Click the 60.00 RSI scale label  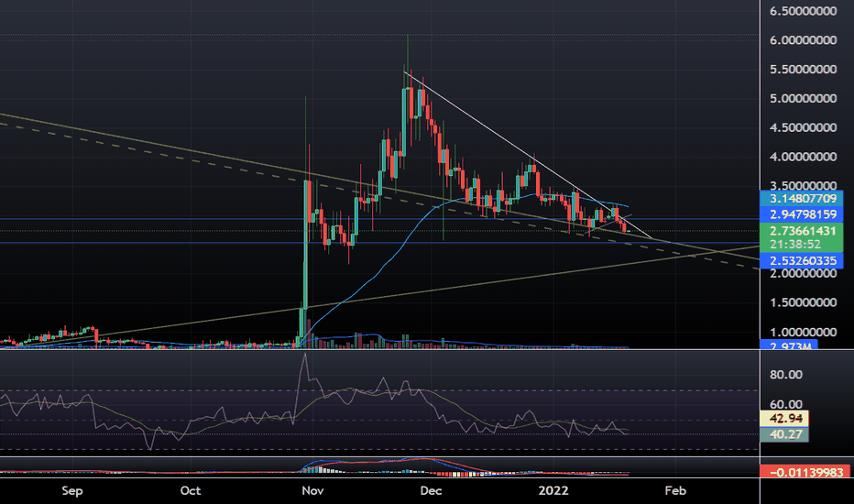786,404
